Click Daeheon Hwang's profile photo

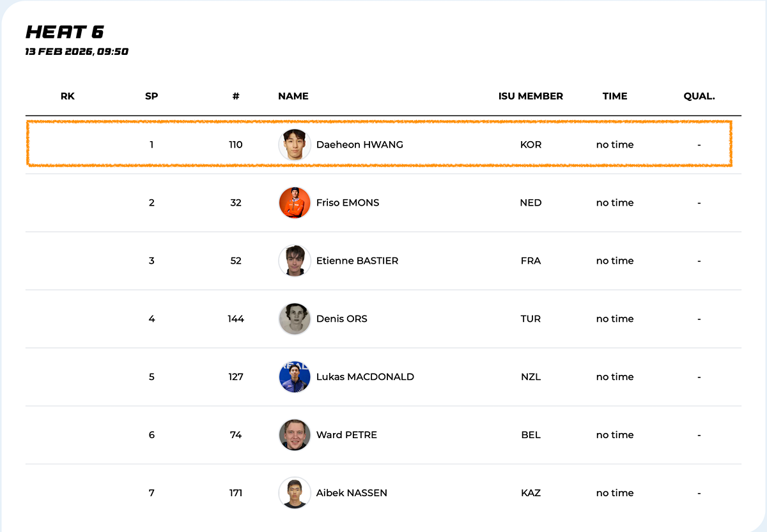[x=295, y=145]
